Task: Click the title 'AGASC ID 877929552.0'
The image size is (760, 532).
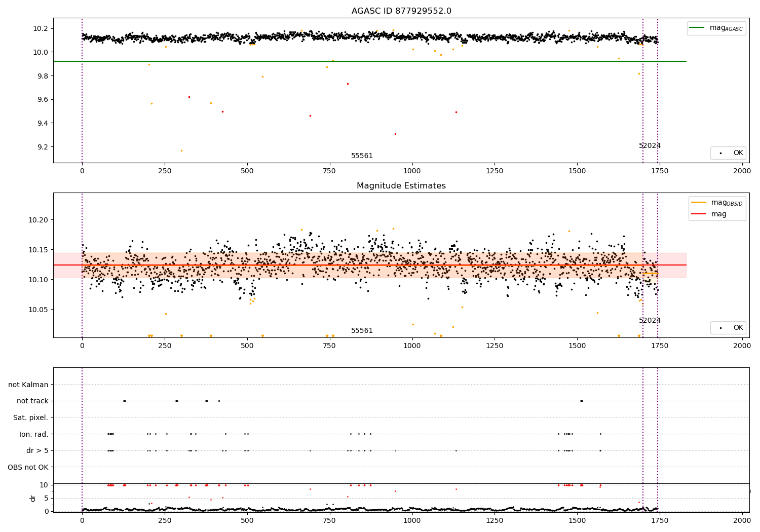Action: pos(401,11)
